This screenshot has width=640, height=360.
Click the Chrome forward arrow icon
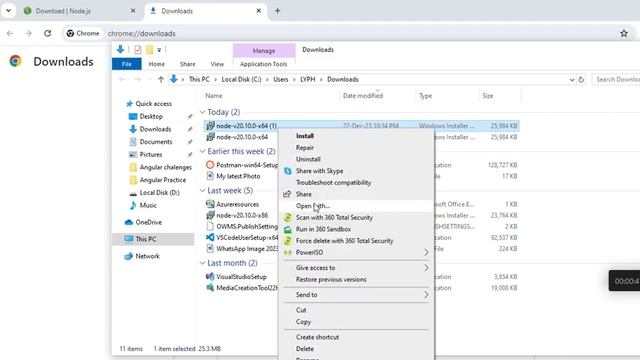pos(28,33)
